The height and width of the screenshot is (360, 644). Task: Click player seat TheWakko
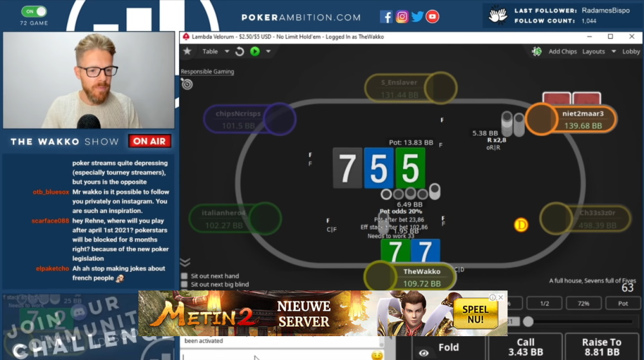coord(410,277)
